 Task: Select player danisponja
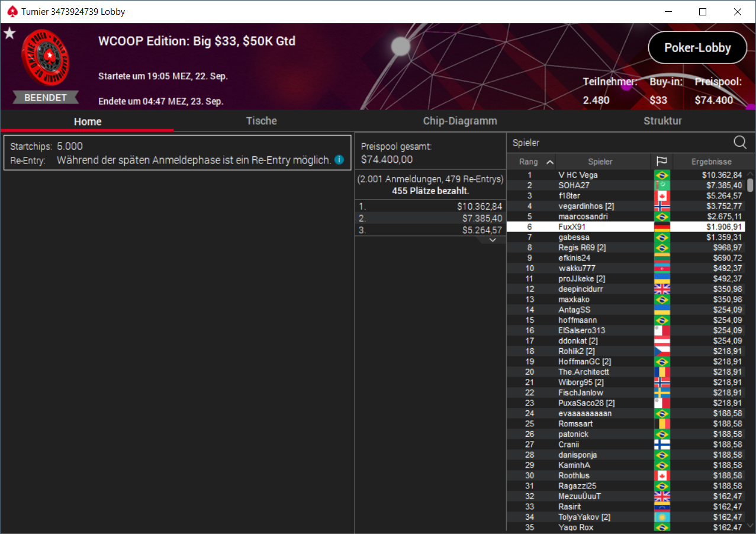point(578,455)
